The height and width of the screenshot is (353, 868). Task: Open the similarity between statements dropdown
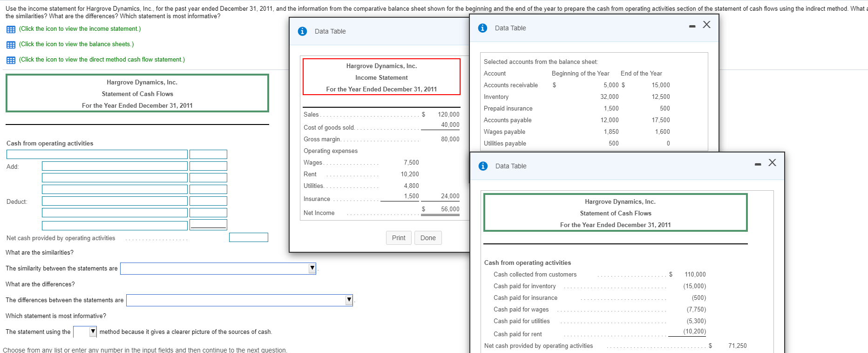click(x=218, y=269)
